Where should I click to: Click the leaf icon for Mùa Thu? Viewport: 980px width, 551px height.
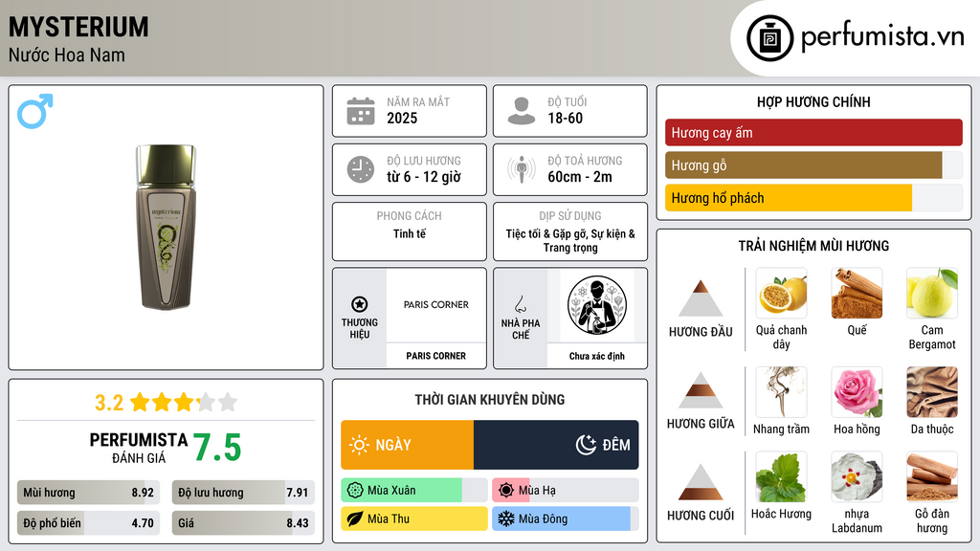(x=355, y=518)
